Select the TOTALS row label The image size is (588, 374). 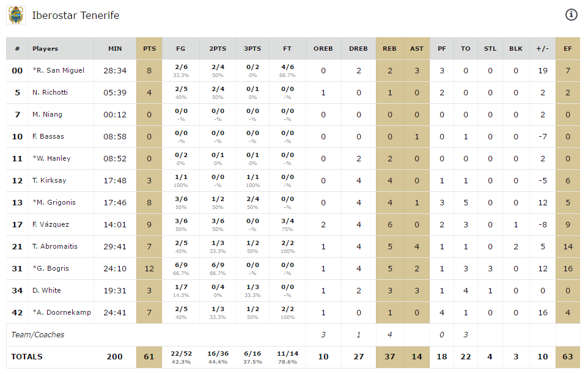[27, 356]
